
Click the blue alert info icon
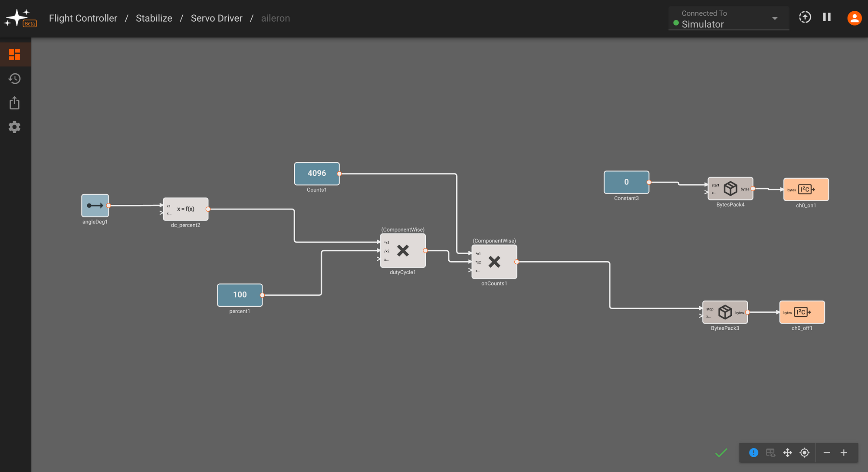(x=753, y=452)
